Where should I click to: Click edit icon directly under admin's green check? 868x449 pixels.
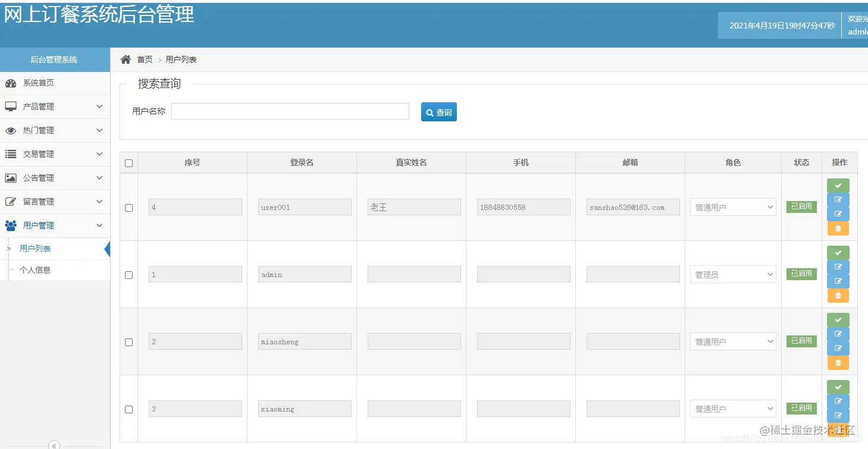[x=838, y=267]
